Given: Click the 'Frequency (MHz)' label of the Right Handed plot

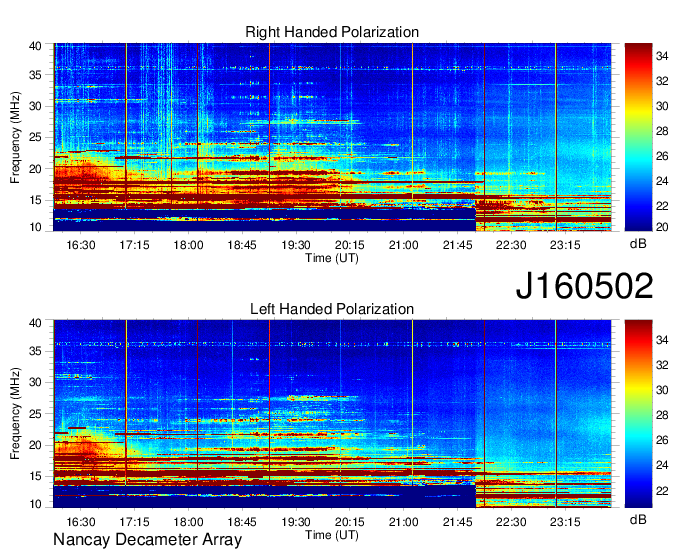Looking at the screenshot, I should 15,137.
